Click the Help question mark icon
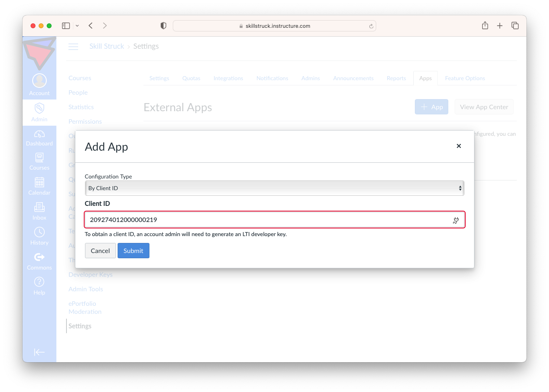 click(x=39, y=282)
